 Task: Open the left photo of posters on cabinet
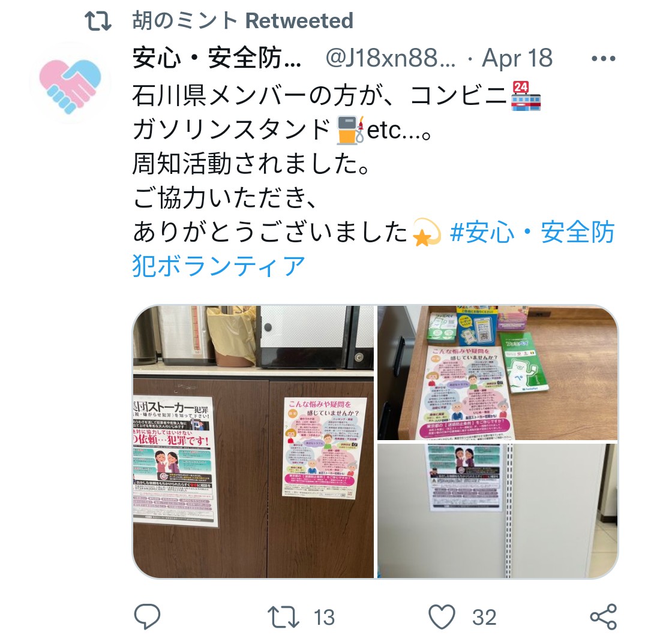[x=253, y=441]
